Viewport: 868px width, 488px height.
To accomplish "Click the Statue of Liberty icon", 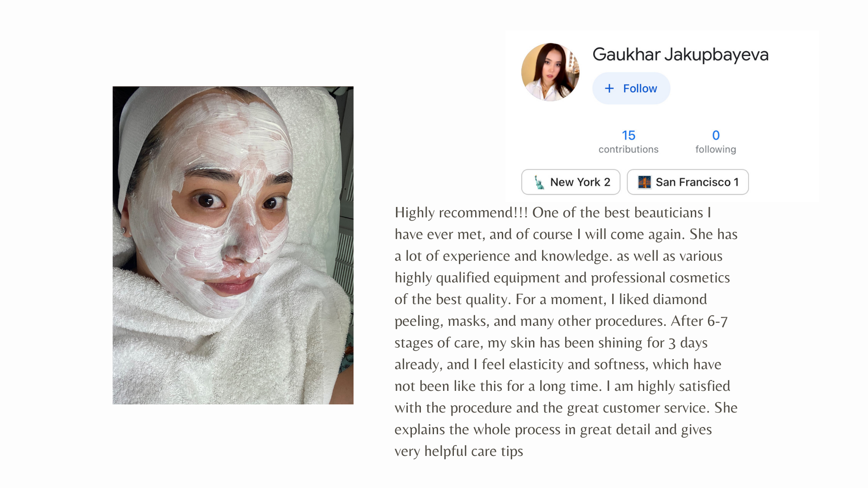I will (539, 182).
